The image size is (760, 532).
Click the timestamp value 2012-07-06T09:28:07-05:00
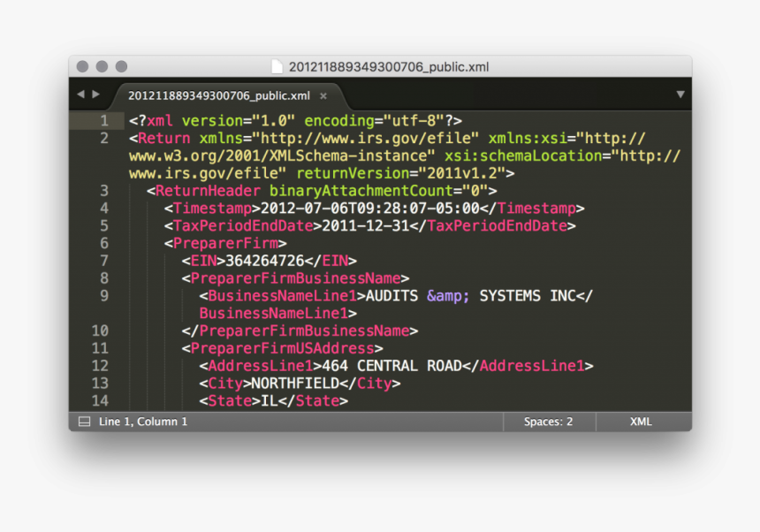point(369,209)
